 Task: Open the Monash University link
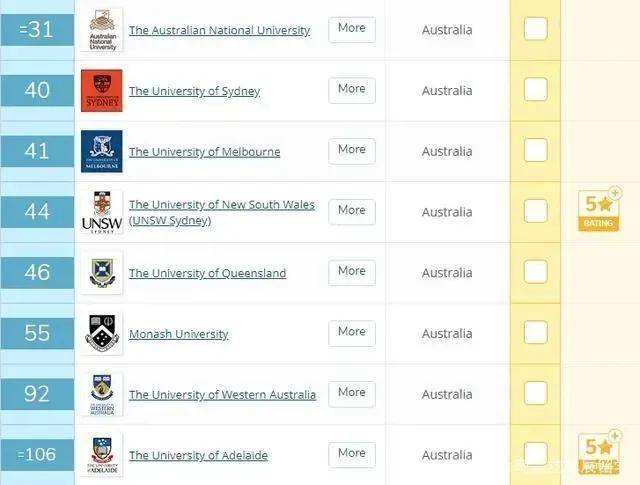[x=178, y=334]
